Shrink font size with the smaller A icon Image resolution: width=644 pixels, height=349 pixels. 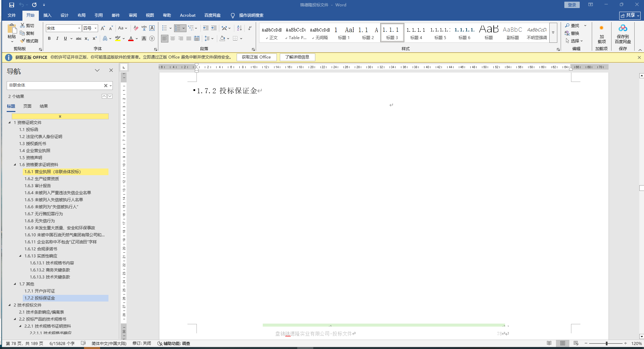111,28
